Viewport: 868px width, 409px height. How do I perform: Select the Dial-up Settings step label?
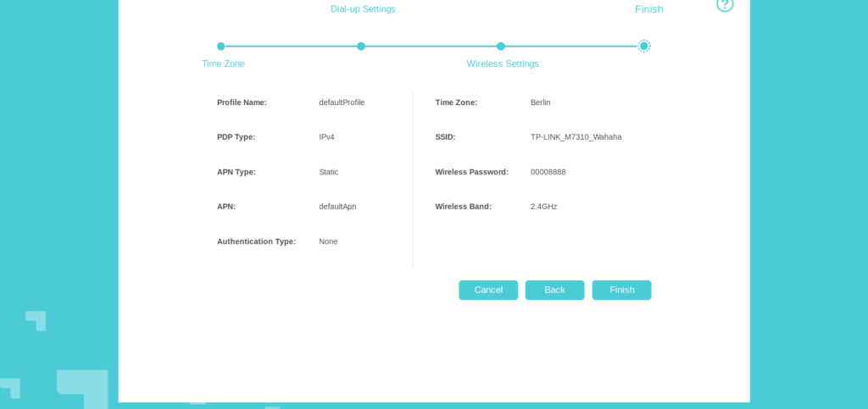[363, 9]
